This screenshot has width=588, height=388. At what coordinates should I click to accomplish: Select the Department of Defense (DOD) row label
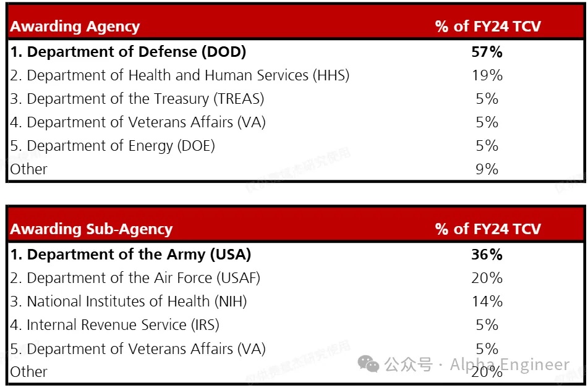(x=128, y=52)
